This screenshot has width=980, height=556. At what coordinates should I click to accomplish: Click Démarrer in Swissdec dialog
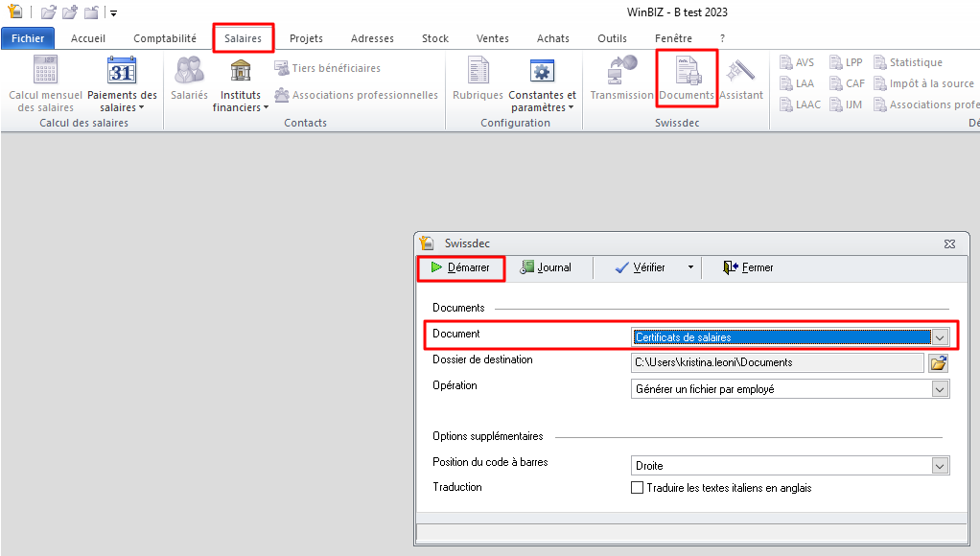[460, 268]
